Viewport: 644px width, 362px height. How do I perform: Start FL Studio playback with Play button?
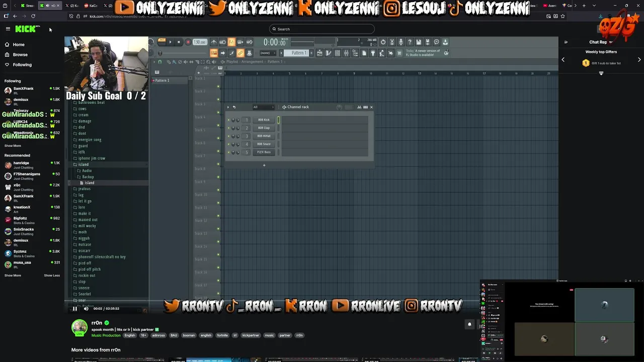171,42
